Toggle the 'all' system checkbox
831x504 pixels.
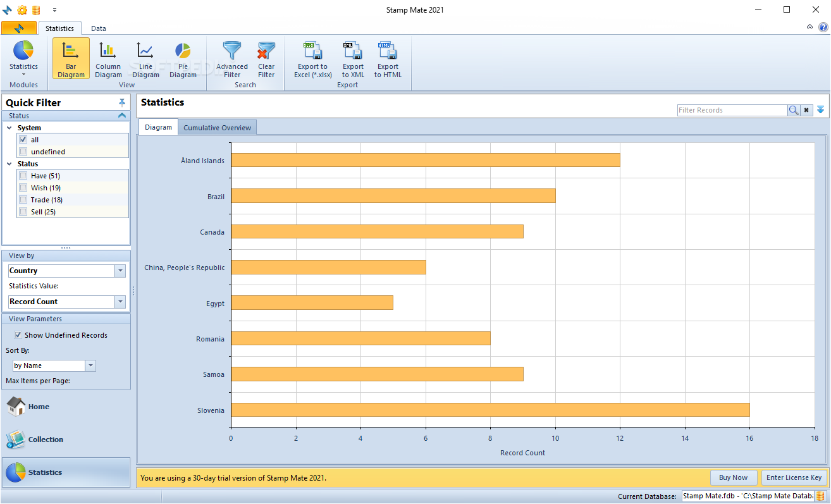pyautogui.click(x=23, y=140)
